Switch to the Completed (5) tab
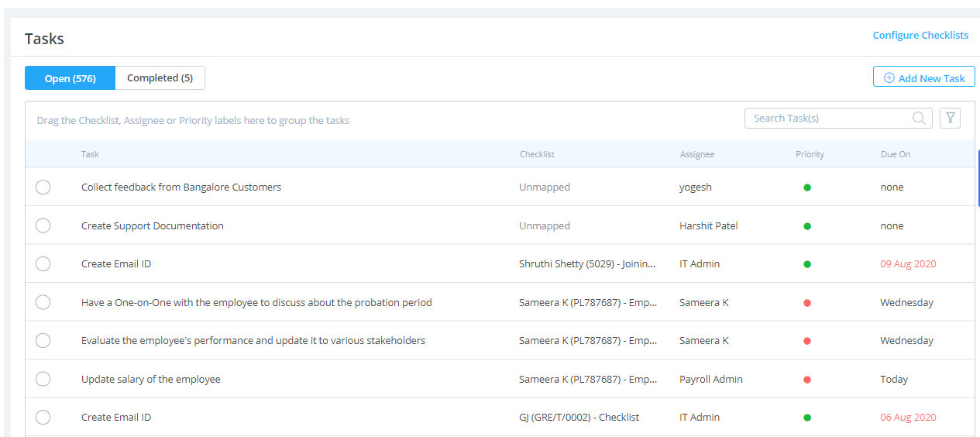This screenshot has height=437, width=980. coord(160,78)
